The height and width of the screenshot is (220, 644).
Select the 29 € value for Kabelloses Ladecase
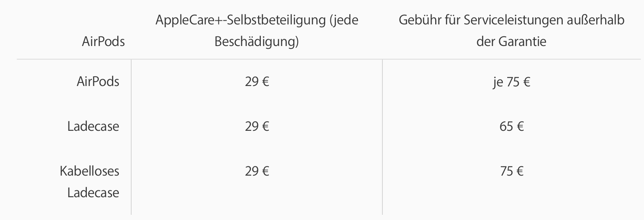coord(257,171)
